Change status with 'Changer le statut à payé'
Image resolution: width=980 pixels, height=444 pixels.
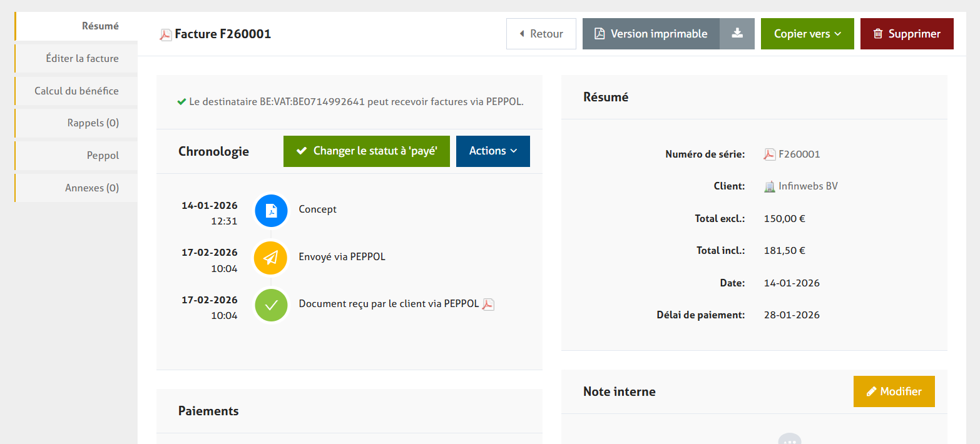[366, 151]
